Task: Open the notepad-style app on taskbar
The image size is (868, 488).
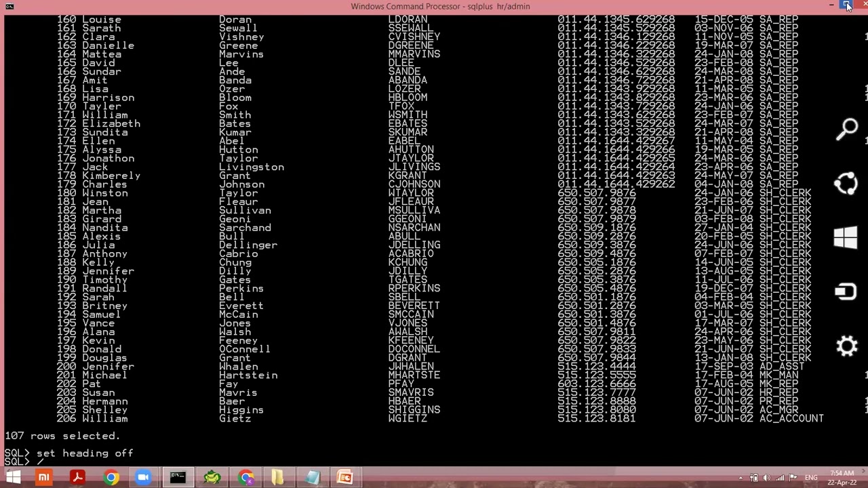Action: (312, 478)
